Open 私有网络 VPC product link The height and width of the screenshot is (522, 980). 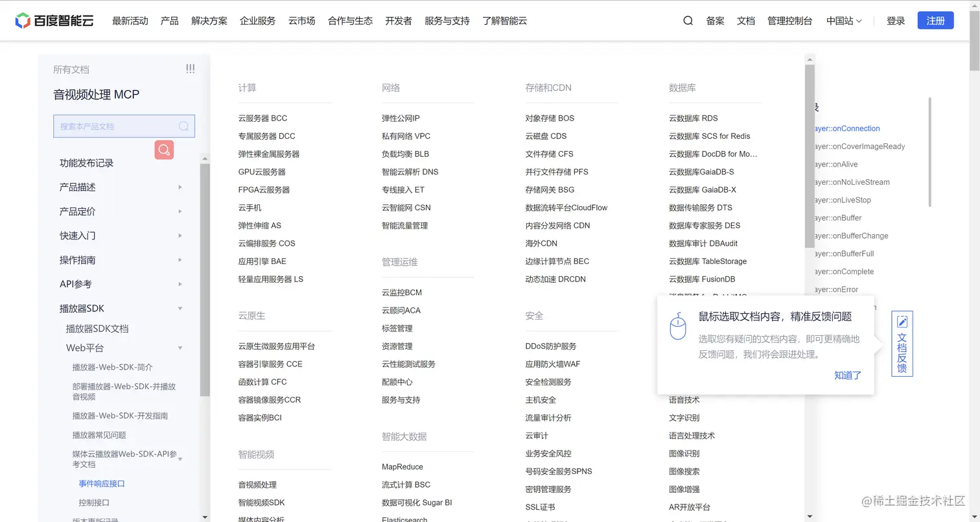coord(406,136)
